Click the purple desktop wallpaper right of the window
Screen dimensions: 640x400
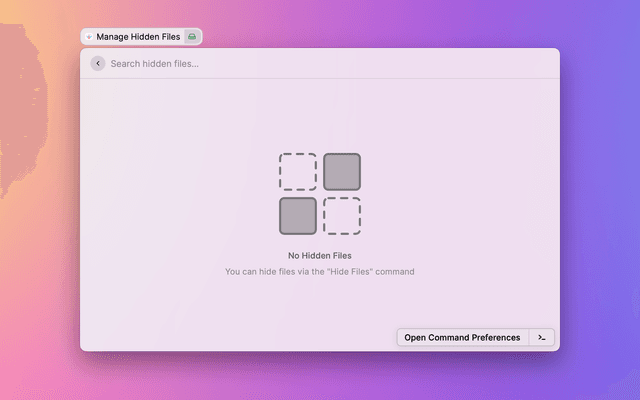coord(600,200)
